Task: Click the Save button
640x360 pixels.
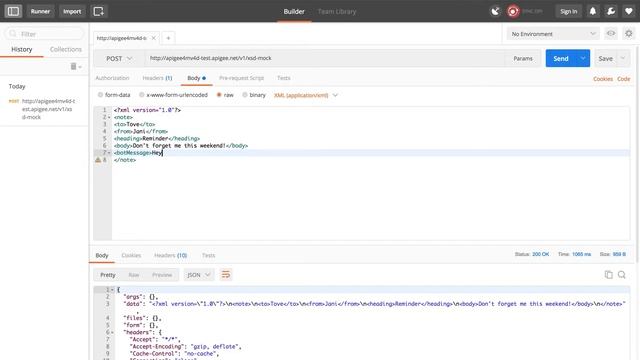Action: 605,58
